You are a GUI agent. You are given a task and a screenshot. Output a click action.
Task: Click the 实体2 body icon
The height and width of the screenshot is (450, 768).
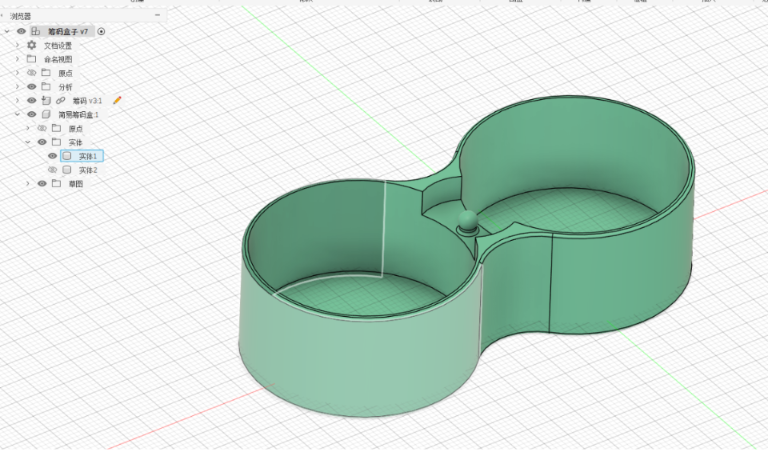tap(67, 169)
